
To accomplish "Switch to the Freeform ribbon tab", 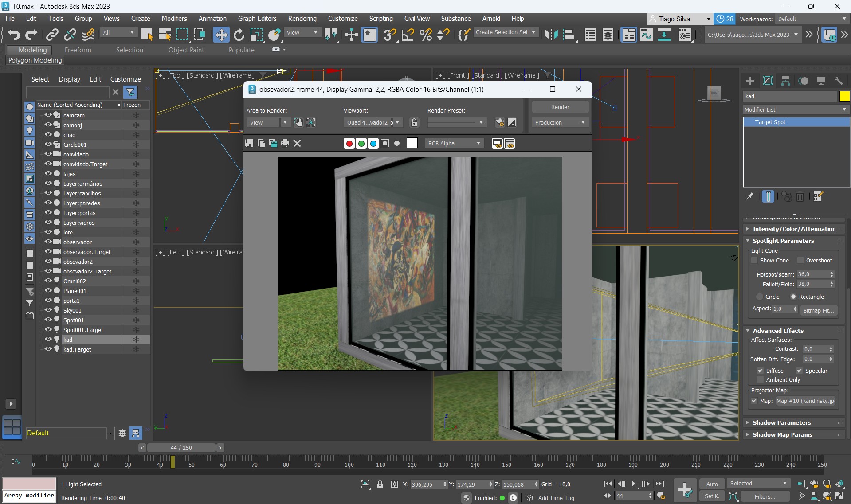I will pyautogui.click(x=78, y=50).
